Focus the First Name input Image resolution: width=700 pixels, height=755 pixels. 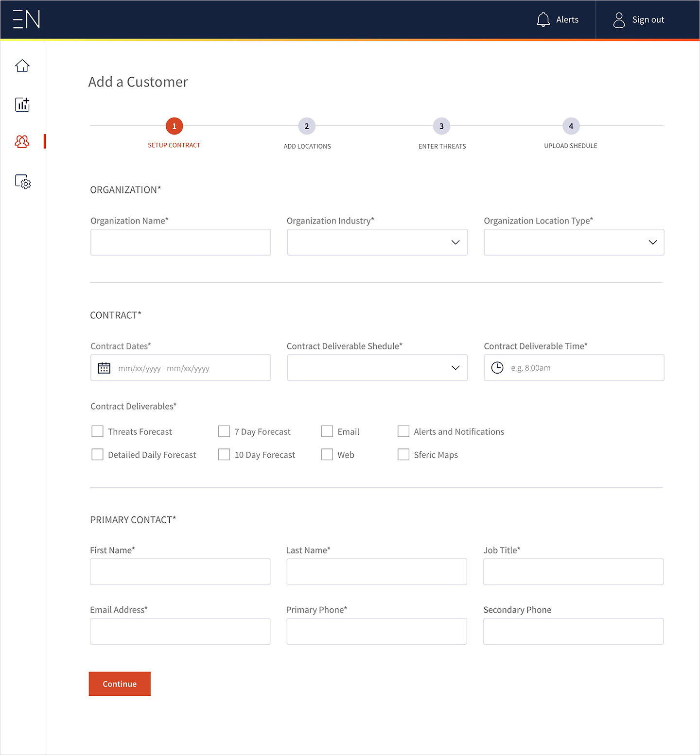pos(180,572)
